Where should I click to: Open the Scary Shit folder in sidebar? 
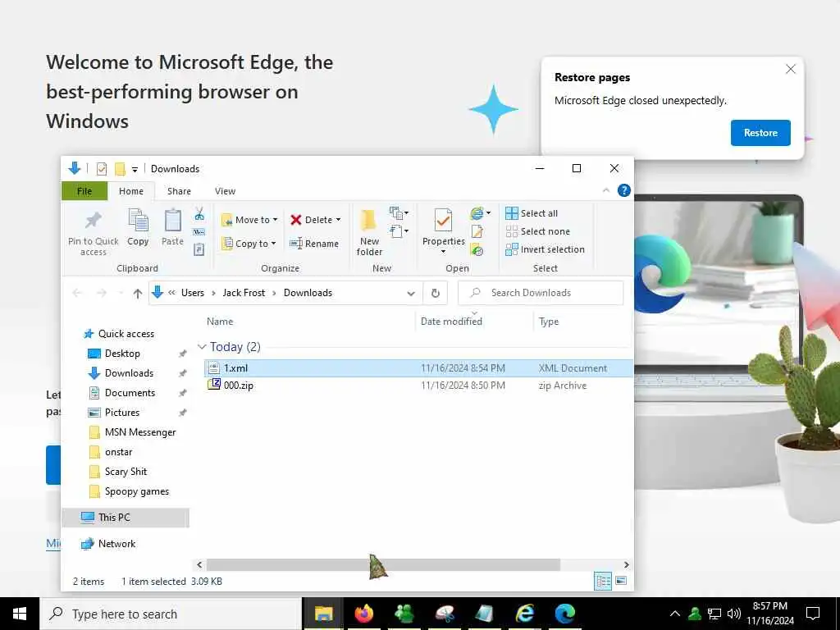pos(126,472)
